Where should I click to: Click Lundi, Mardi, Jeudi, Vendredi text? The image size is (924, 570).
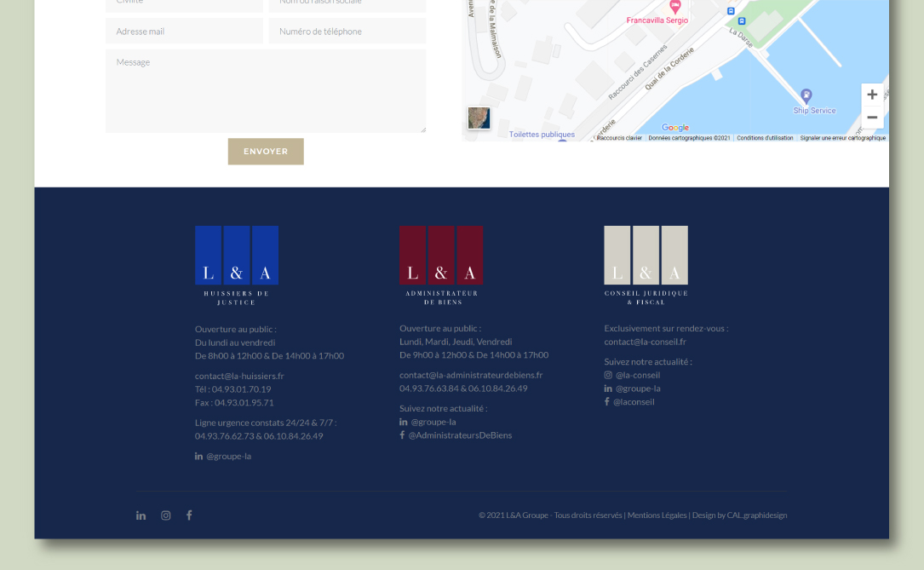[x=456, y=342]
